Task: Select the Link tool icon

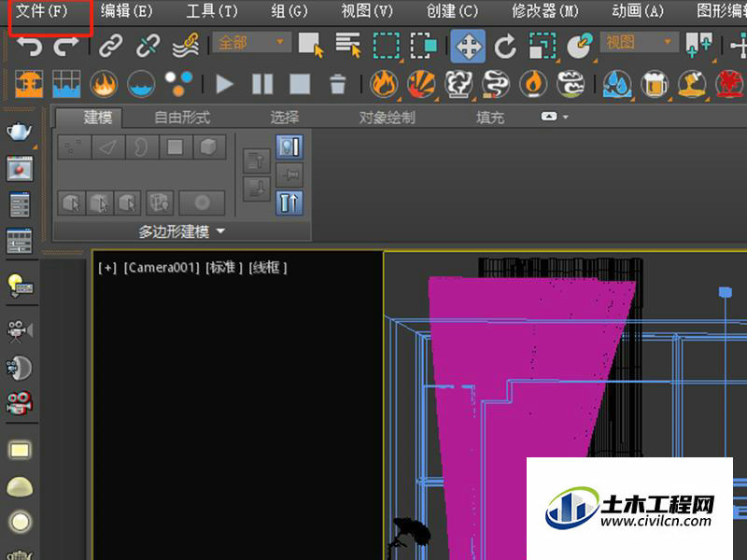Action: tap(110, 46)
